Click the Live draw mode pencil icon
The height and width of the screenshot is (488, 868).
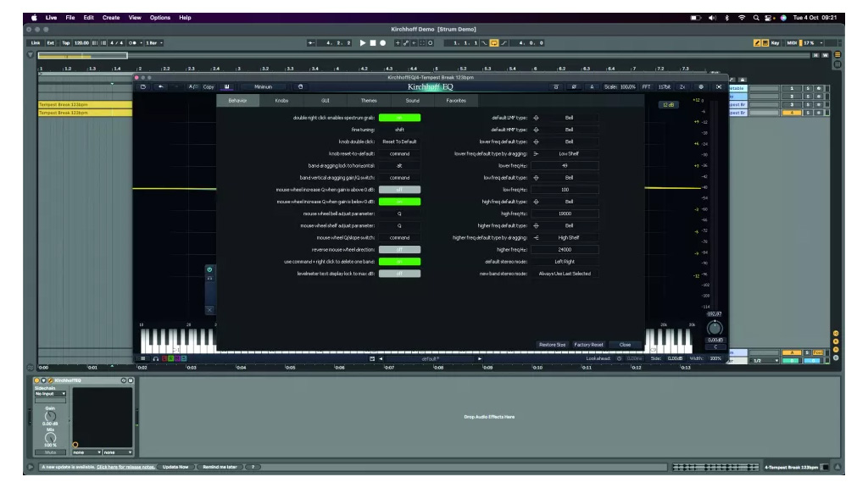tap(757, 42)
